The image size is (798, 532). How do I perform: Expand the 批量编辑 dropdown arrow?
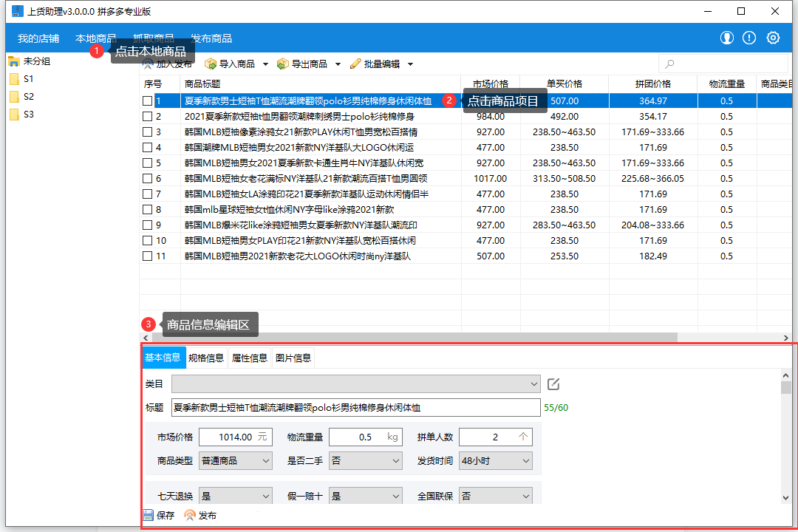[x=410, y=65]
